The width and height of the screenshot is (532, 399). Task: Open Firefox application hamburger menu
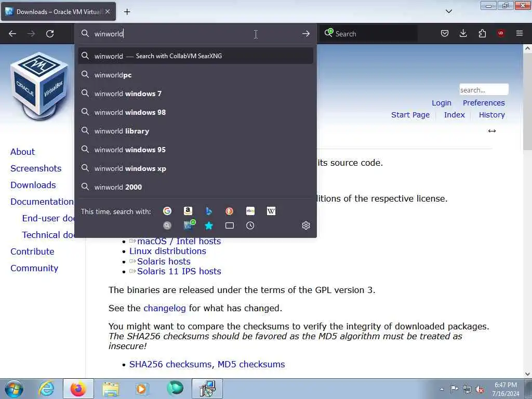(x=520, y=33)
